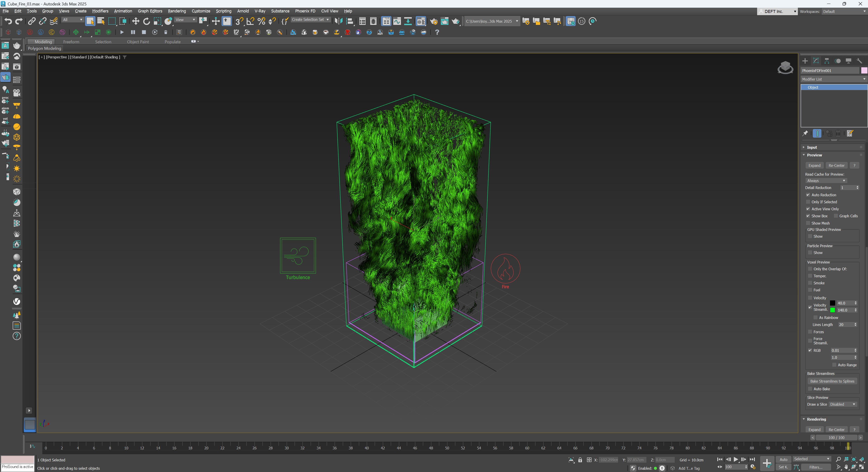This screenshot has width=868, height=472.
Task: Click Bake Streamlines to Splines button
Action: click(832, 381)
